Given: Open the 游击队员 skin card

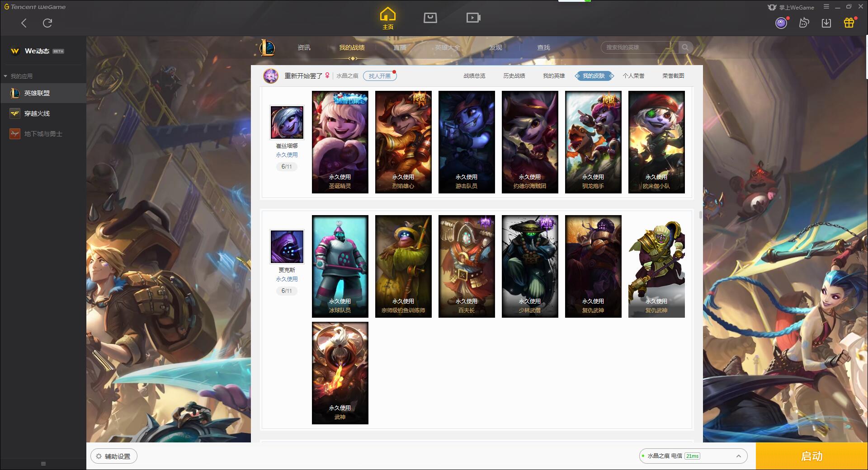Looking at the screenshot, I should point(467,142).
